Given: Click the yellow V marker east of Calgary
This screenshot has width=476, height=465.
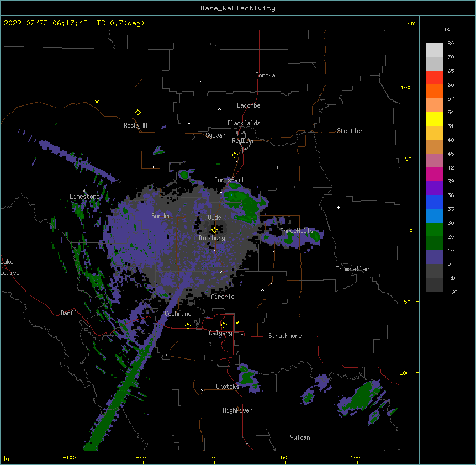Looking at the screenshot, I should click(x=237, y=323).
